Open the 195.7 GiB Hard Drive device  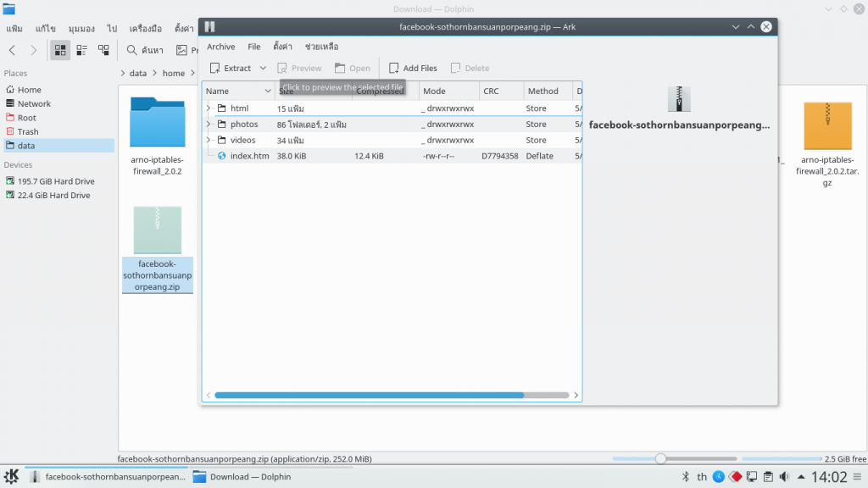click(x=58, y=181)
